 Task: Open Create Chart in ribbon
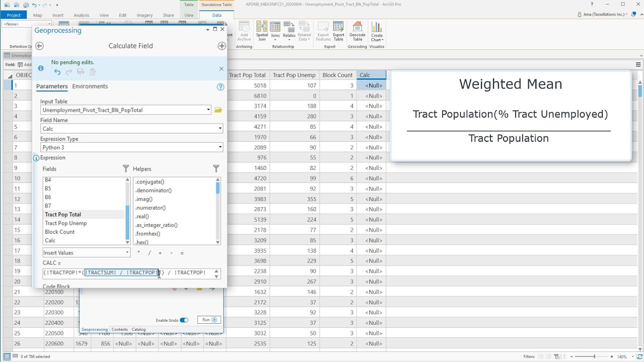pyautogui.click(x=377, y=31)
